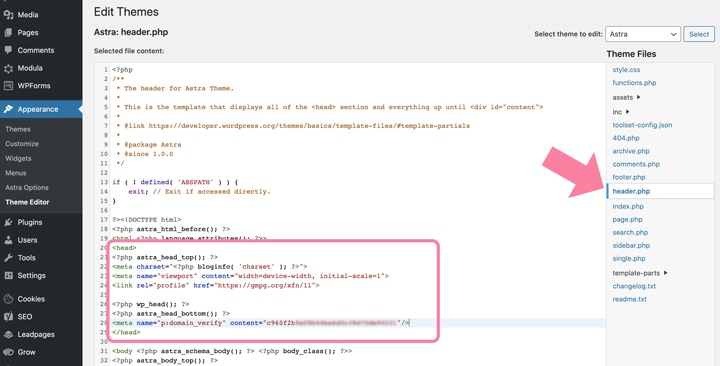Viewport: 720px width, 366px height.
Task: Click the wp_head() code line
Action: click(x=151, y=304)
